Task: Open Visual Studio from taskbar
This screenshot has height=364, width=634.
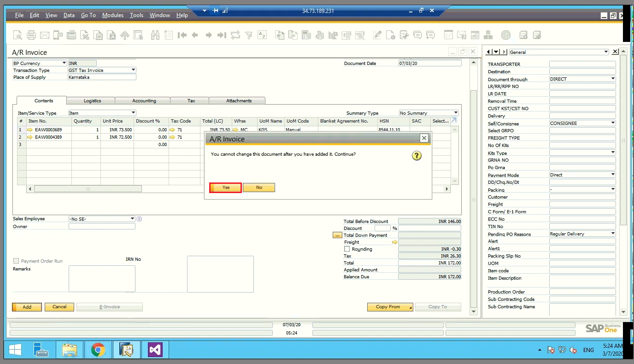Action: pyautogui.click(x=155, y=350)
